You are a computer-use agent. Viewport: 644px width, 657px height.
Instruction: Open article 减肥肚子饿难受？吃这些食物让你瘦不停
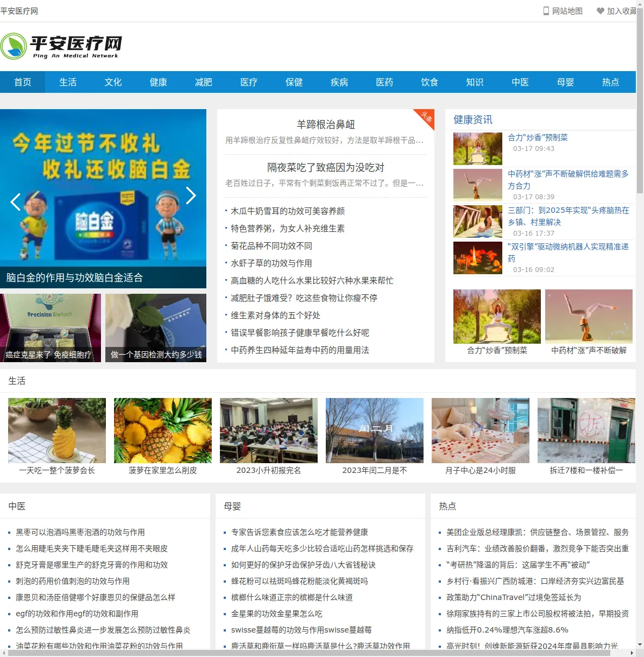coord(304,298)
